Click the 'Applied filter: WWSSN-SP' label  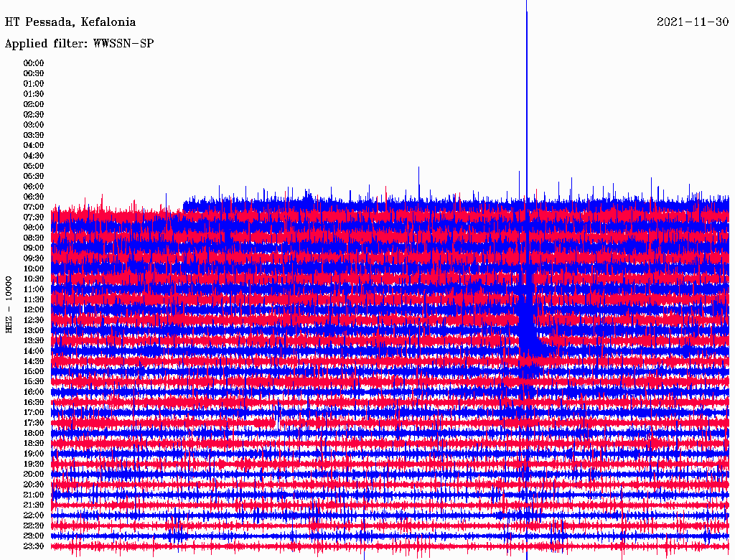click(79, 44)
